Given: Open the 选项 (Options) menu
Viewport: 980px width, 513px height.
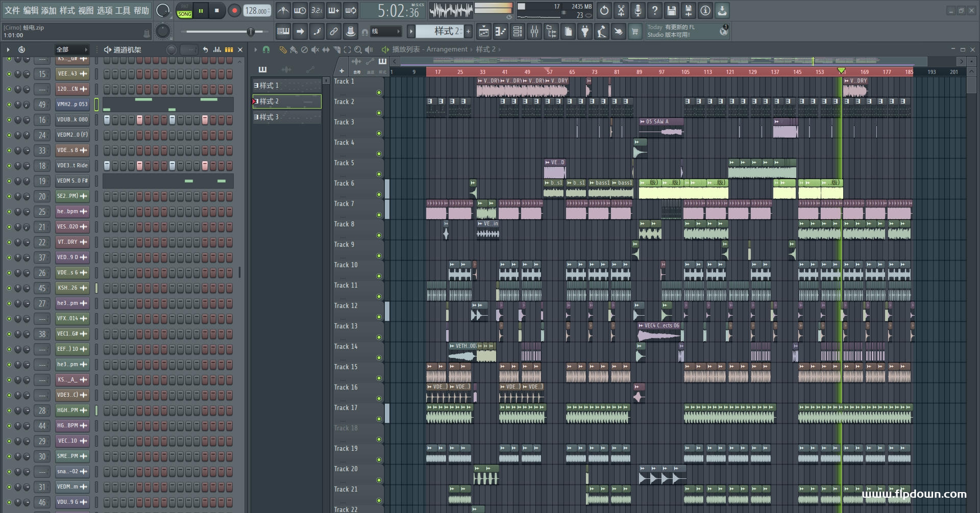Looking at the screenshot, I should tap(104, 10).
